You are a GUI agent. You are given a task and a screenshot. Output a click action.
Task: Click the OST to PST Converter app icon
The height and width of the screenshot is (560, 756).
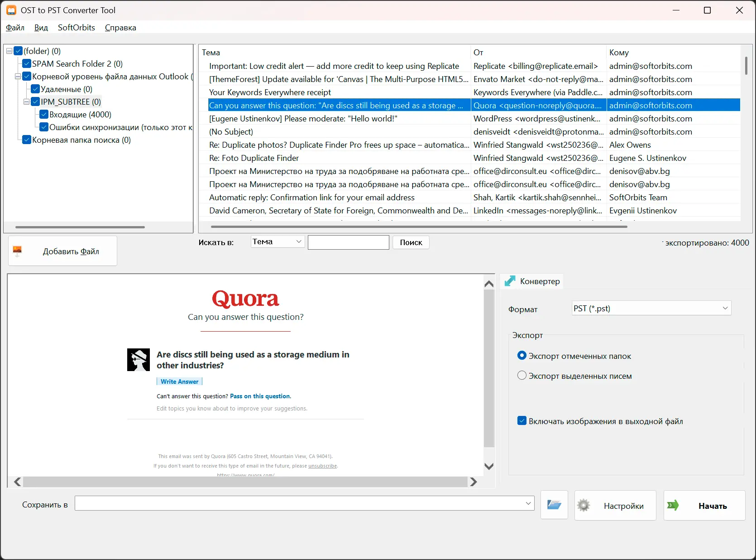point(11,10)
